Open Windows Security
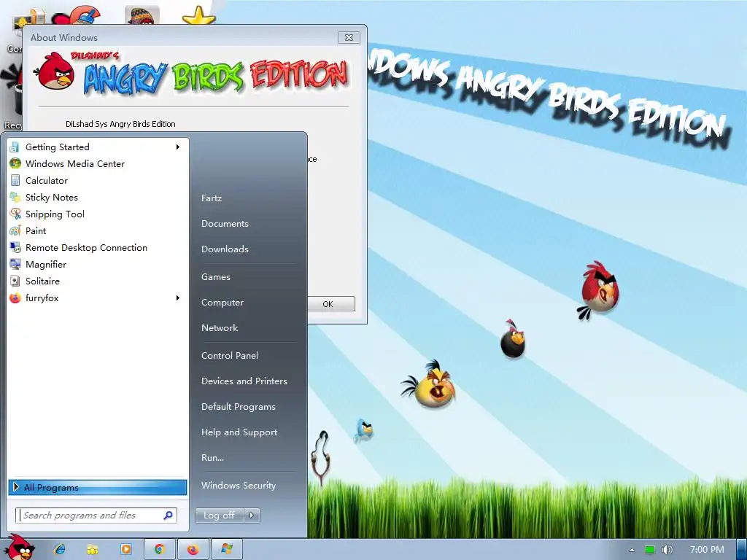This screenshot has width=747, height=560. click(x=239, y=486)
